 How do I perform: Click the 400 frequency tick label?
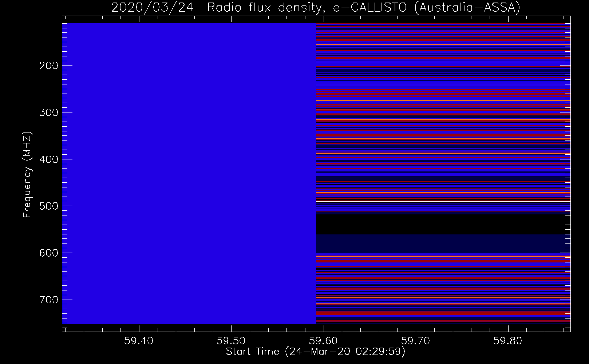pyautogui.click(x=48, y=159)
